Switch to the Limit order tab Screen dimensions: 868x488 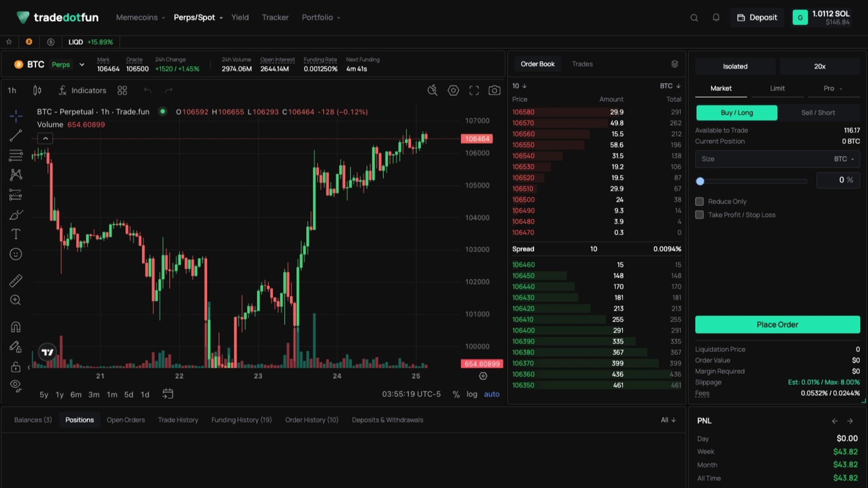[777, 88]
